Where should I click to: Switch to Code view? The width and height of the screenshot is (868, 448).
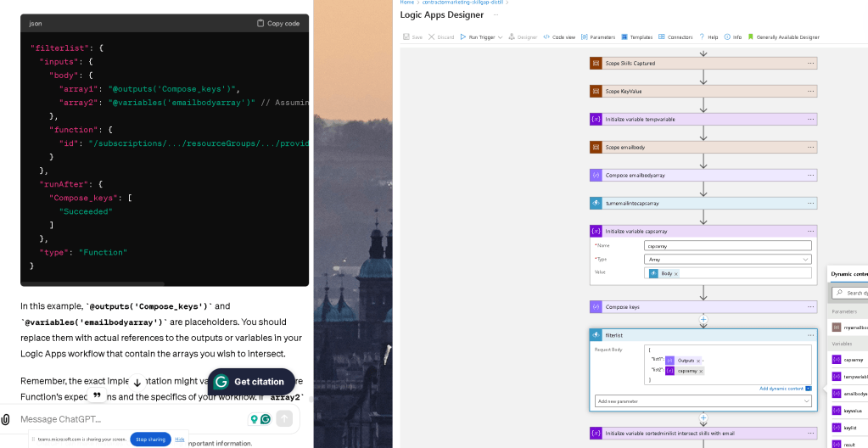pos(559,37)
